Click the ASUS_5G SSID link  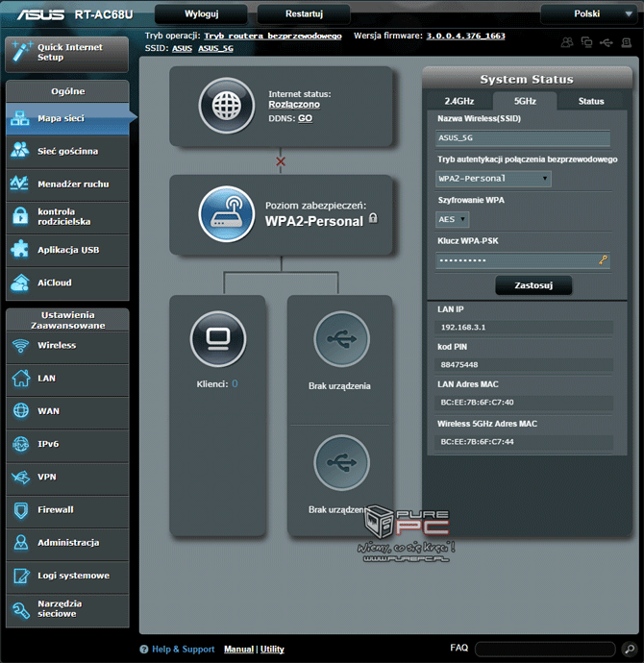click(x=215, y=48)
